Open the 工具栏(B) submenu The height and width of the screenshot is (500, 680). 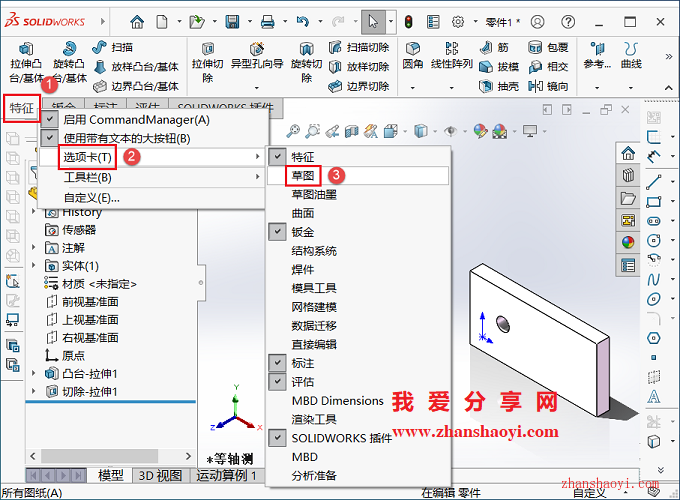coord(152,177)
